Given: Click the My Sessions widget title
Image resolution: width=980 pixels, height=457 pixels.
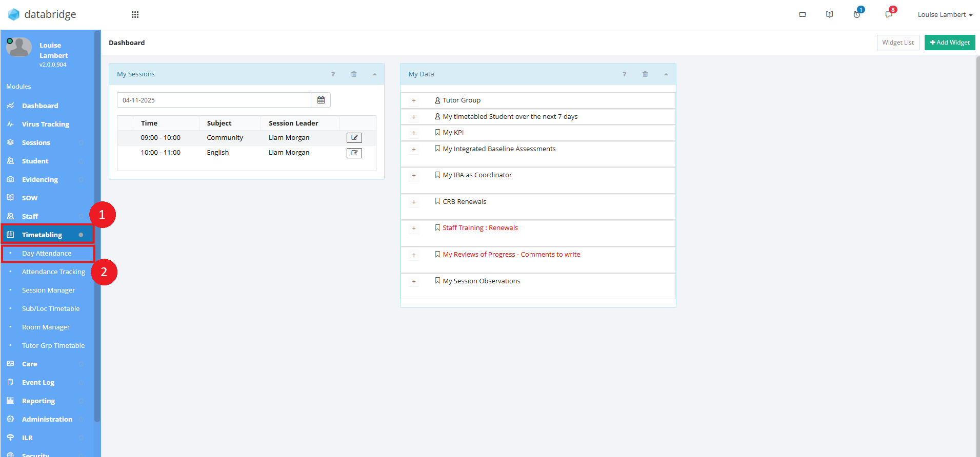Looking at the screenshot, I should pos(136,74).
